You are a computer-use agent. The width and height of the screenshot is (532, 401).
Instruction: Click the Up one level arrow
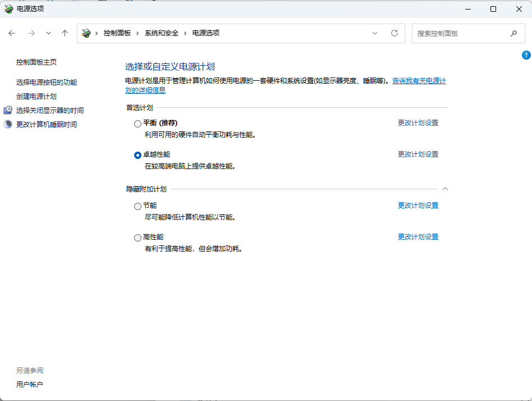tap(65, 33)
